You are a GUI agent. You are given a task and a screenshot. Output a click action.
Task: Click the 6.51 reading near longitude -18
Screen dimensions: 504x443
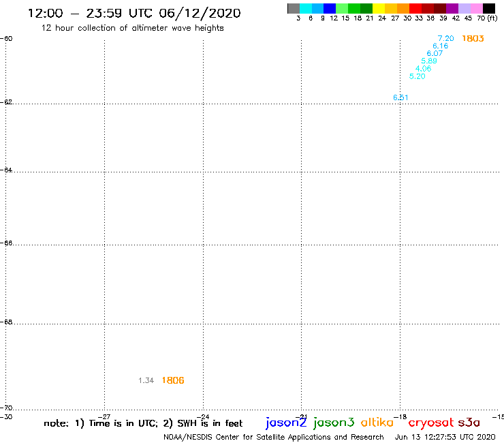(400, 97)
